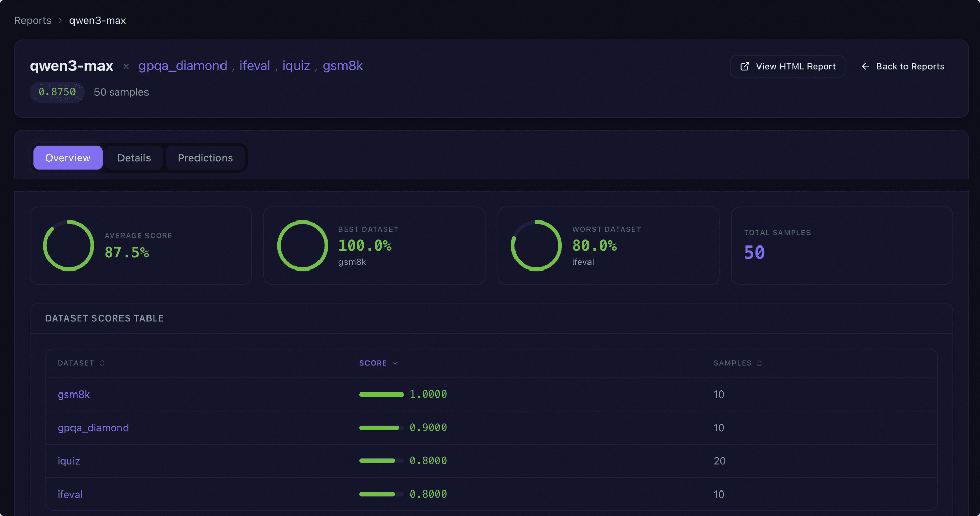Open the Predictions tab
The height and width of the screenshot is (516, 980).
205,158
